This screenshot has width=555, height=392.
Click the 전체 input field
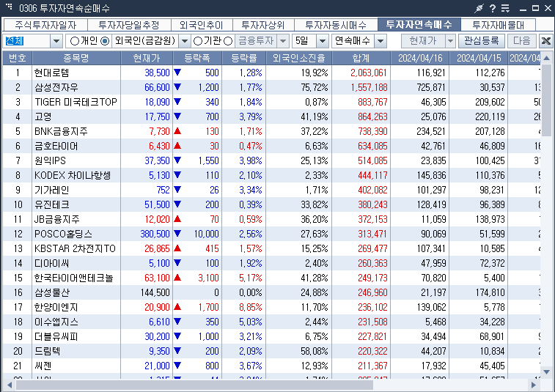pos(26,41)
